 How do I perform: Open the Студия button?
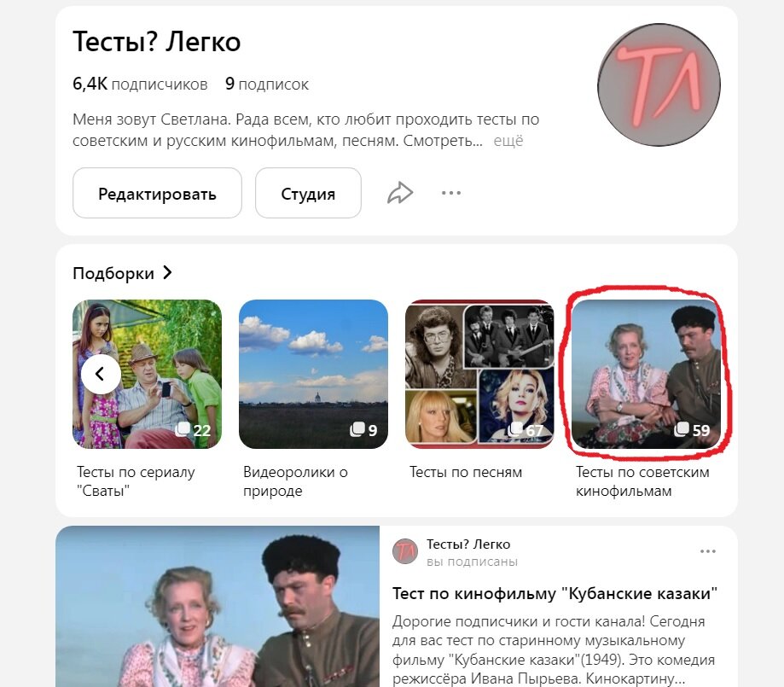point(308,193)
